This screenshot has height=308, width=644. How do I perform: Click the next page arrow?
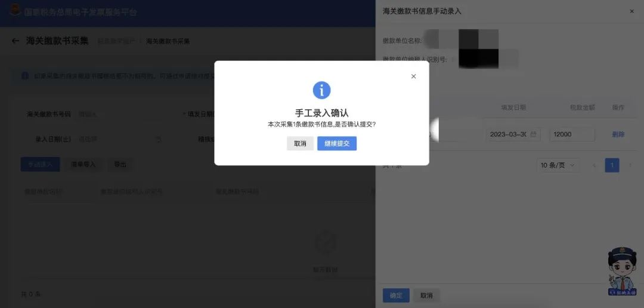click(x=630, y=165)
